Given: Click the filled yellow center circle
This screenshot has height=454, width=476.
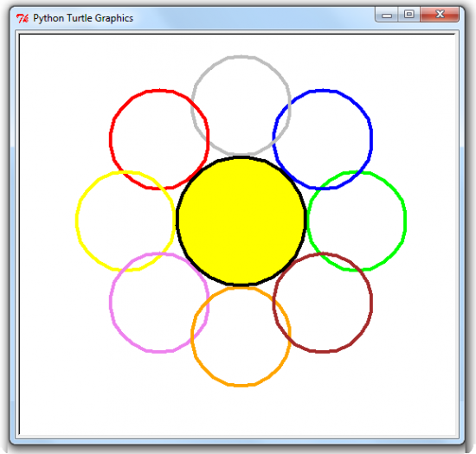Looking at the screenshot, I should click(x=241, y=221).
